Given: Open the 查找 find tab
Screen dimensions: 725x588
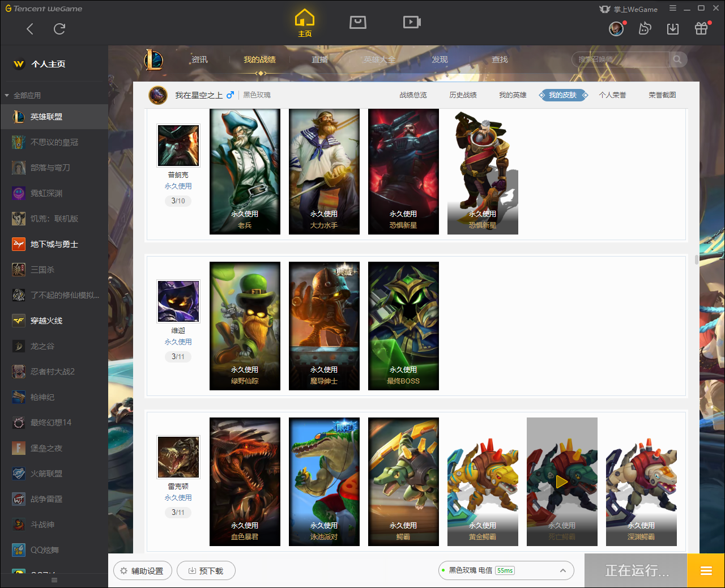Looking at the screenshot, I should coord(500,59).
